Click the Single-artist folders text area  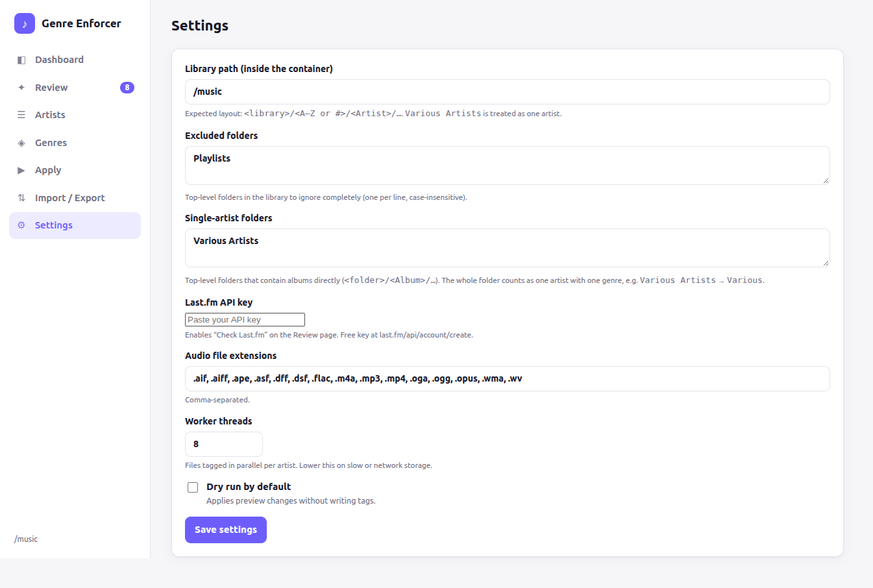click(x=507, y=248)
